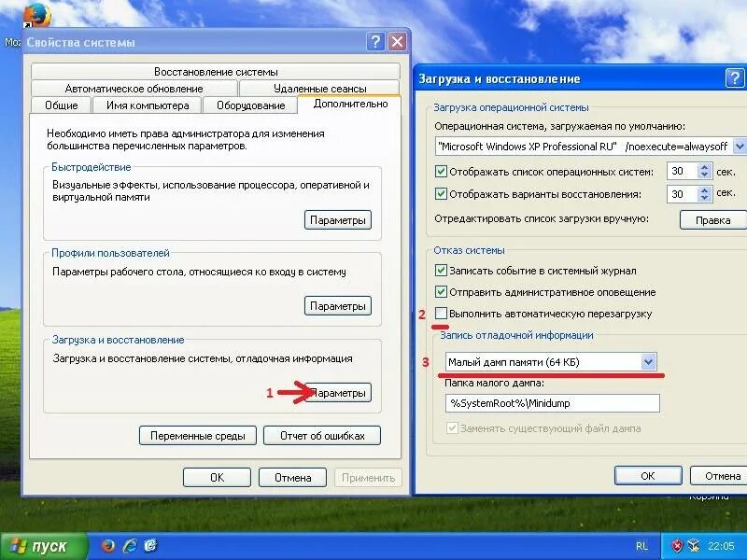Toggle Отображать список операционных систем checkbox

[x=441, y=172]
